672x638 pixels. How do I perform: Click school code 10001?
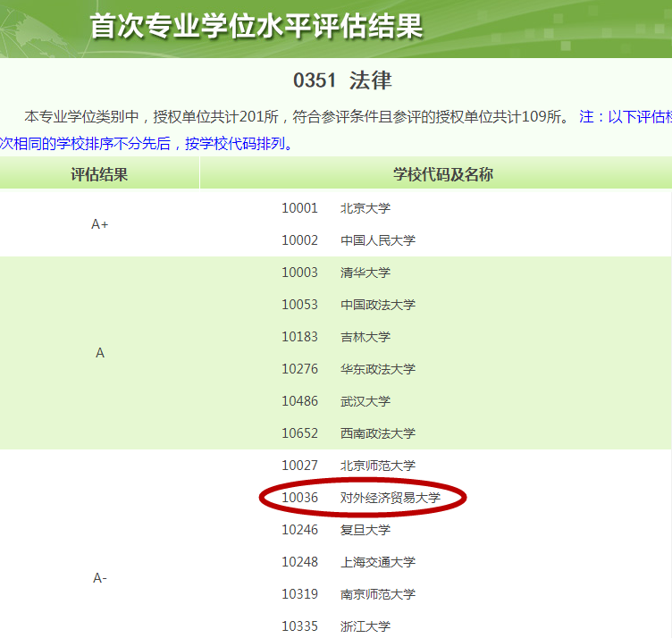coord(299,208)
